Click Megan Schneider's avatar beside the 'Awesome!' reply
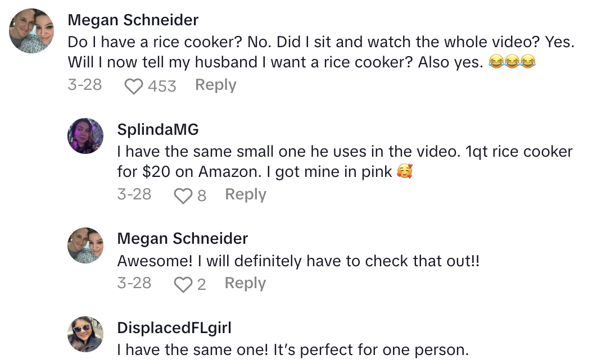This screenshot has width=597, height=364. pos(85,245)
